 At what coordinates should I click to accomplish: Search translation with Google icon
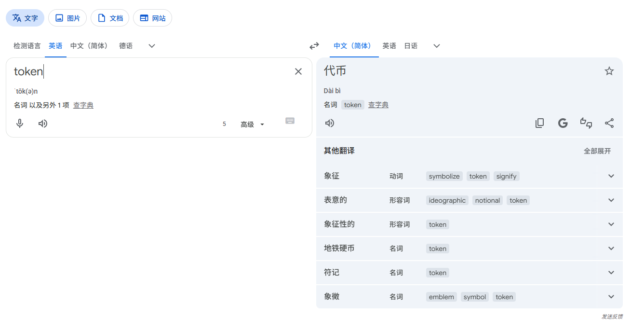(563, 123)
